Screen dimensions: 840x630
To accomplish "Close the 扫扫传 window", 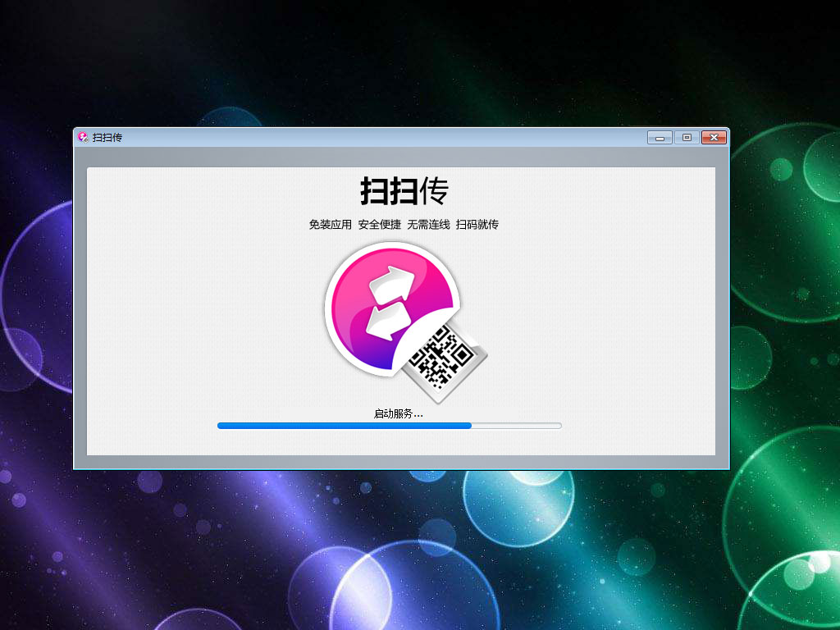I will pyautogui.click(x=714, y=138).
